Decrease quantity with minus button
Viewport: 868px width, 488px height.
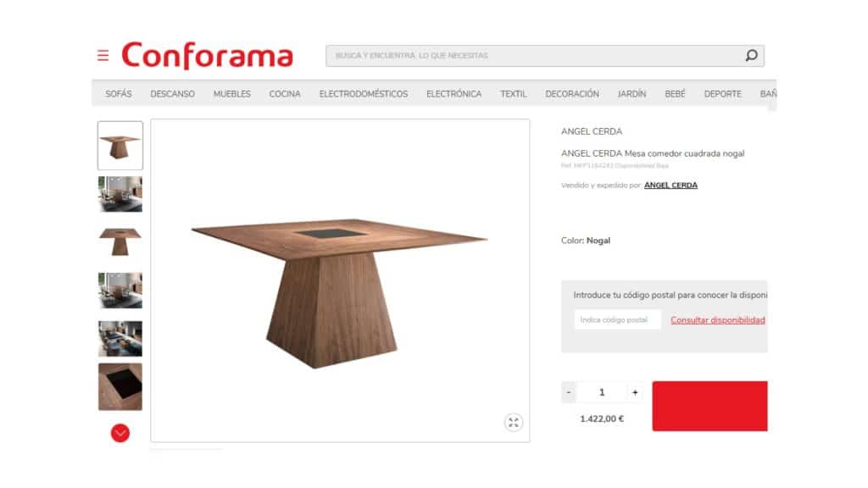pos(569,392)
